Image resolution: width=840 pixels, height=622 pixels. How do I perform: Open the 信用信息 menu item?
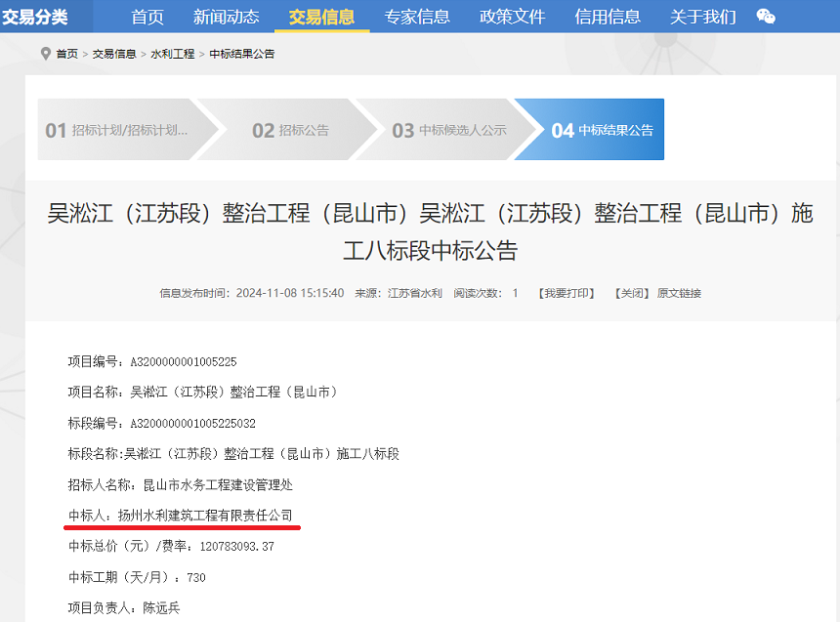point(608,17)
